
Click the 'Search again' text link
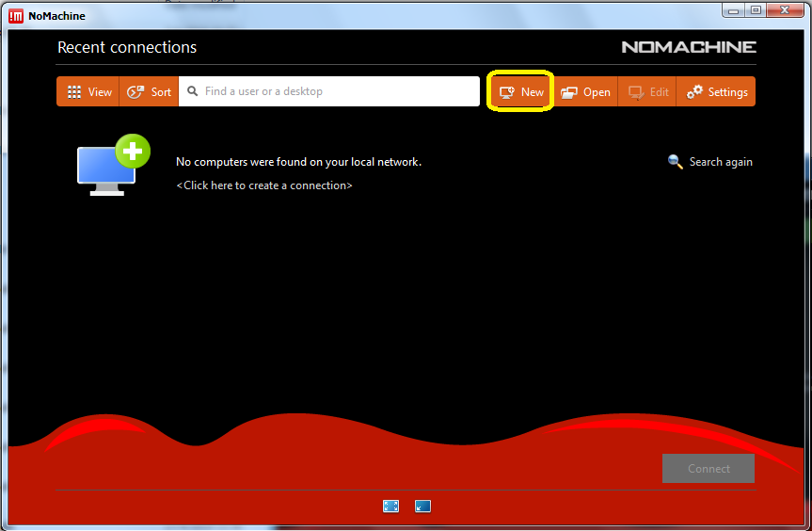pos(721,162)
